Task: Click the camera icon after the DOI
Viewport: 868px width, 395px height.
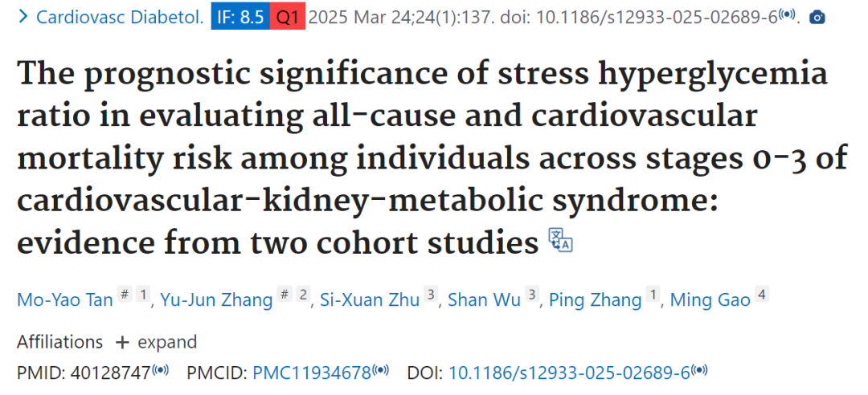Action: coord(817,18)
